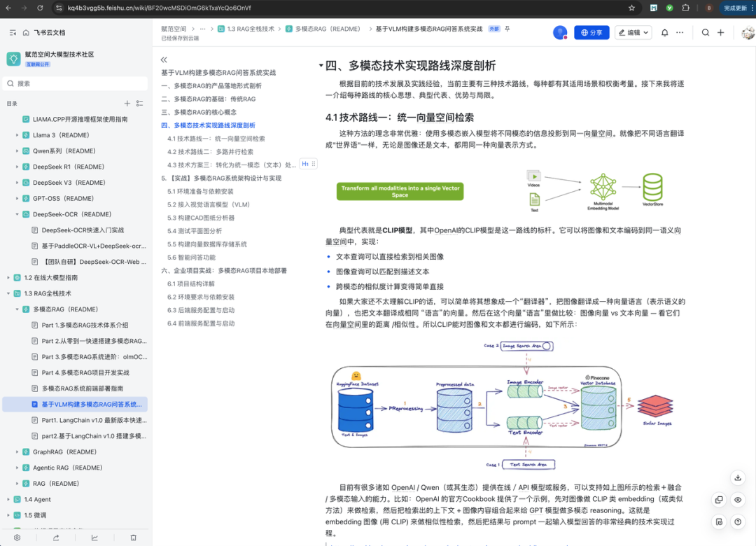The width and height of the screenshot is (756, 546).
Task: Open the more options ellipsis in the header
Action: [x=680, y=32]
